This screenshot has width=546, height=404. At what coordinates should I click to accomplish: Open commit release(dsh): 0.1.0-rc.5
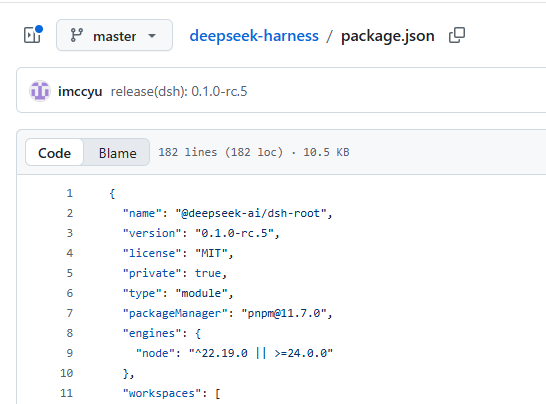click(179, 91)
